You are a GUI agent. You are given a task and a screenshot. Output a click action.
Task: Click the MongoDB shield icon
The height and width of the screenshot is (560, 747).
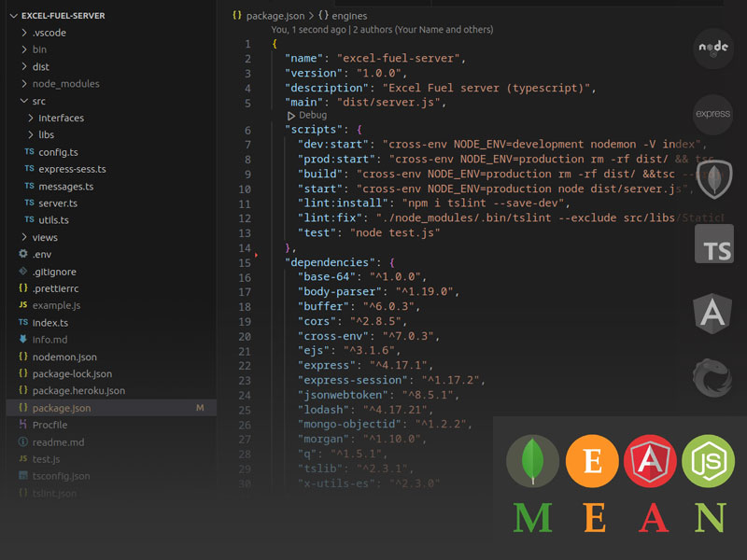[x=713, y=177]
